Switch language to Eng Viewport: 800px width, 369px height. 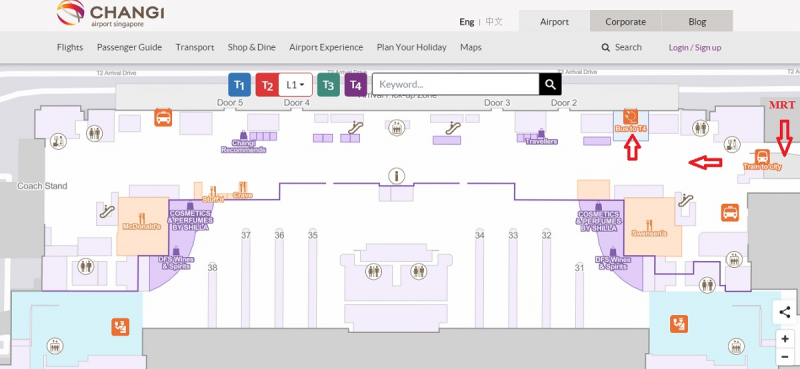tap(466, 22)
